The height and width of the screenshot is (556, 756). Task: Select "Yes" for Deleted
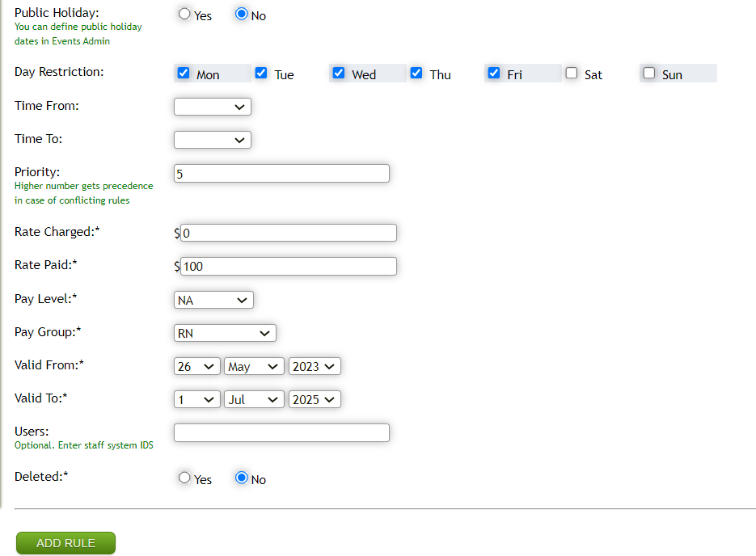click(x=184, y=477)
